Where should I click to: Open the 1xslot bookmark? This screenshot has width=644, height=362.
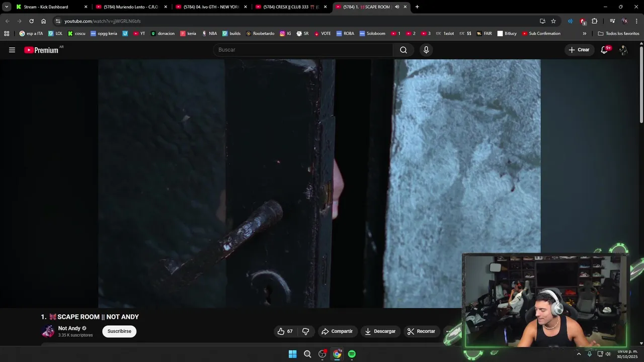coord(445,34)
